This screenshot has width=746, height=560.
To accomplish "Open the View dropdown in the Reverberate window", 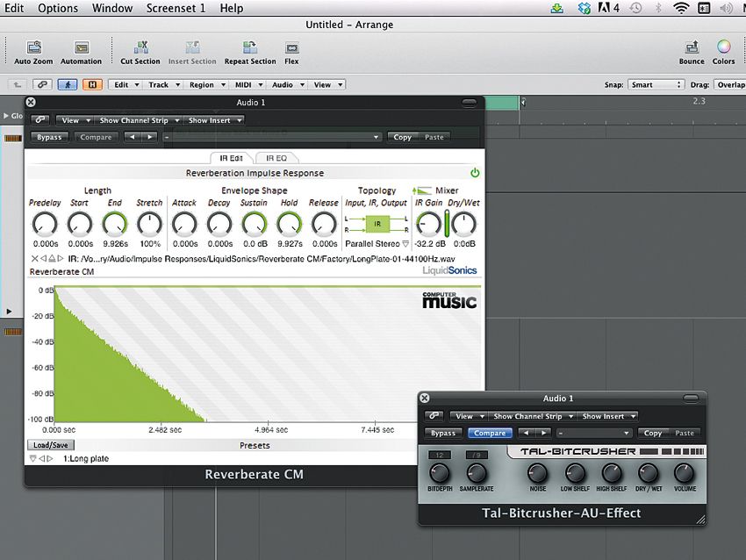I will pos(73,119).
